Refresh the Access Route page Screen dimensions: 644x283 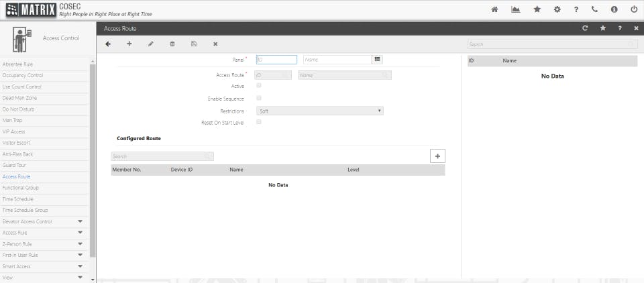[585, 28]
